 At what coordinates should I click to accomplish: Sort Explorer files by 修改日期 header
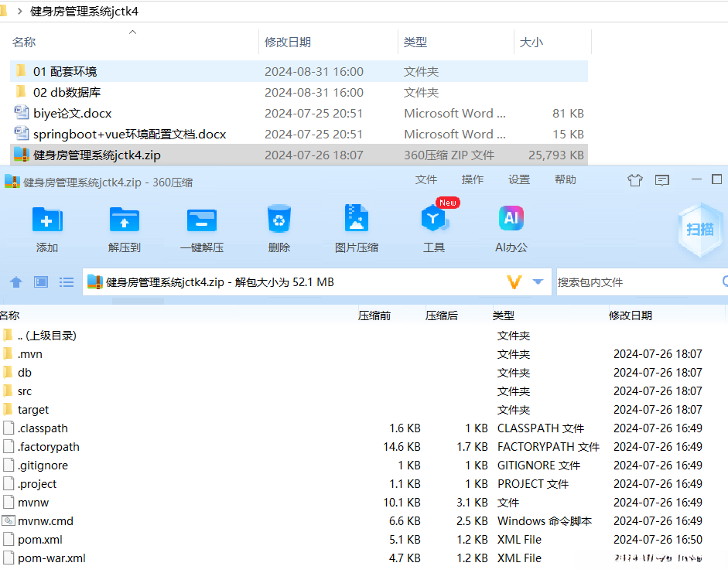(x=288, y=43)
